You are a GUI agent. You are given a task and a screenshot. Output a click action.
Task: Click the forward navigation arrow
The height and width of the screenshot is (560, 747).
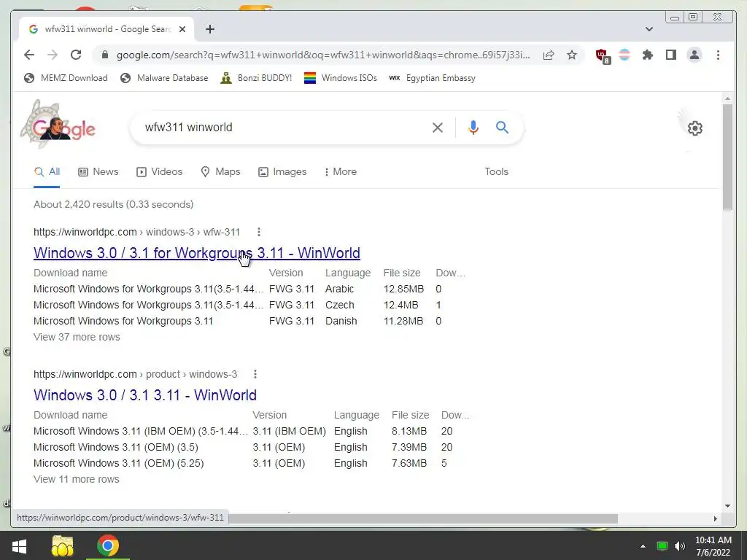[53, 55]
